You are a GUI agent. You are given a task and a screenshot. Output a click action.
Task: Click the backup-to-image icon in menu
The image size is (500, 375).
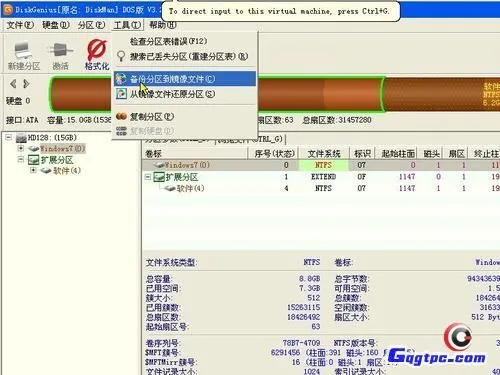121,79
